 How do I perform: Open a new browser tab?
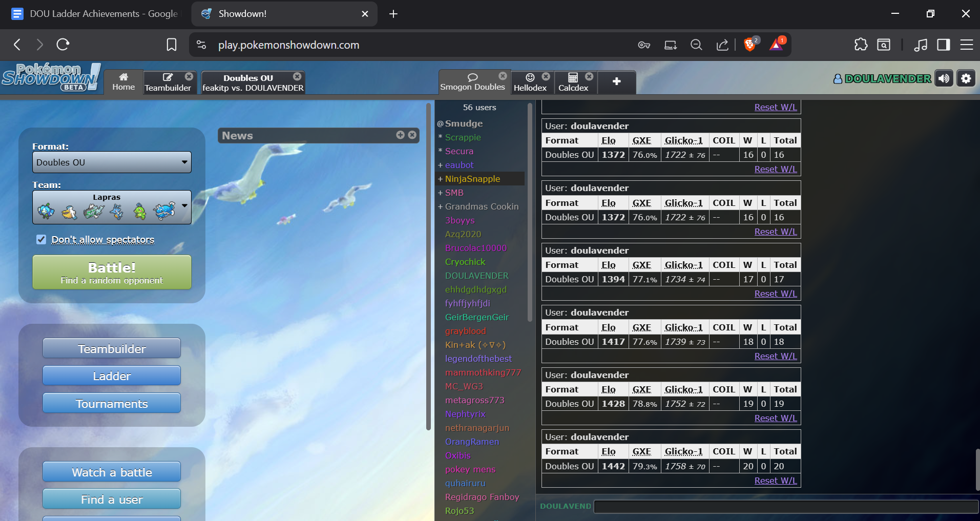point(393,14)
